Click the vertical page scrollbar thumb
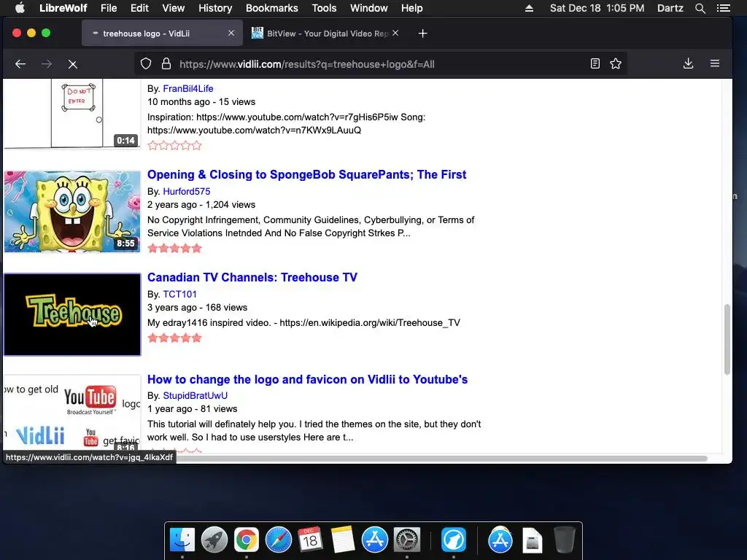Viewport: 747px width, 560px height. pos(727,339)
